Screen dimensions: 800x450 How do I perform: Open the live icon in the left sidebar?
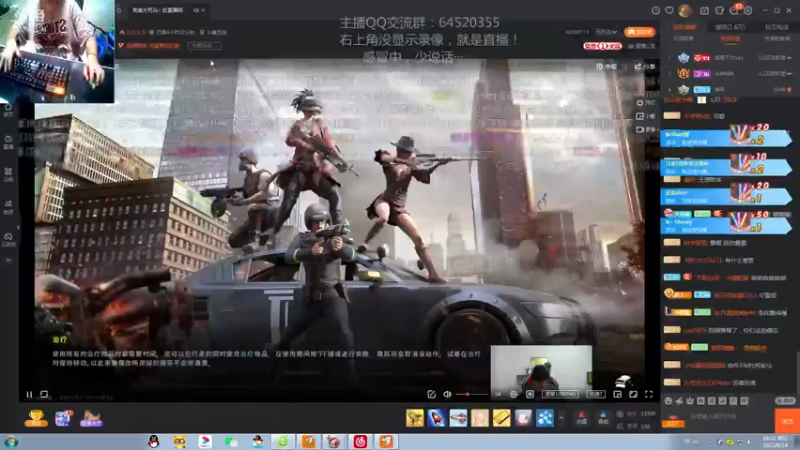8,142
